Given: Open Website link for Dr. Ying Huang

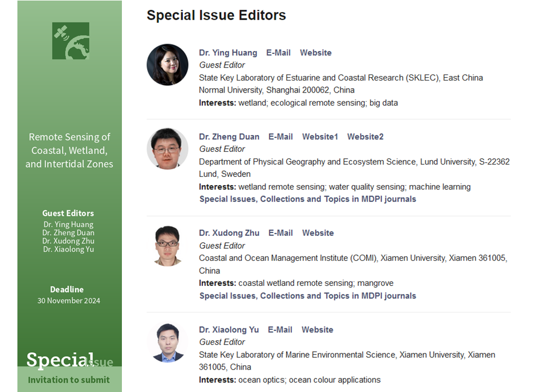Looking at the screenshot, I should pyautogui.click(x=316, y=53).
